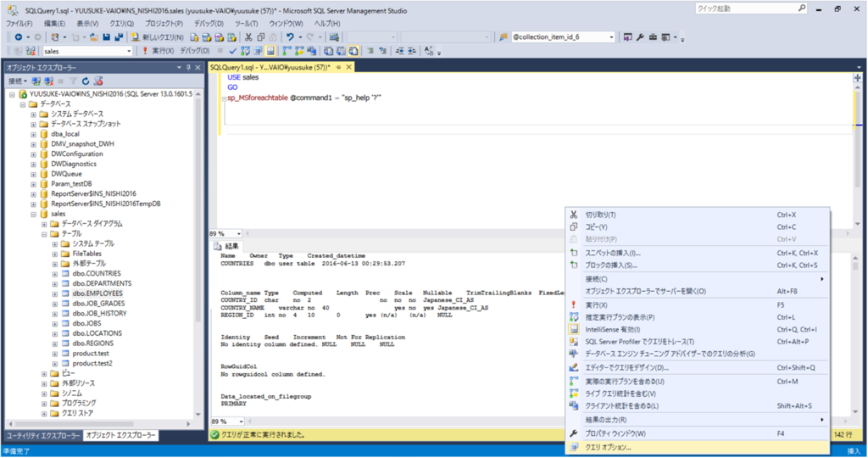Click the Change Connection icon left of database box
Image resolution: width=868 pixels, height=458 pixels.
click(31, 51)
